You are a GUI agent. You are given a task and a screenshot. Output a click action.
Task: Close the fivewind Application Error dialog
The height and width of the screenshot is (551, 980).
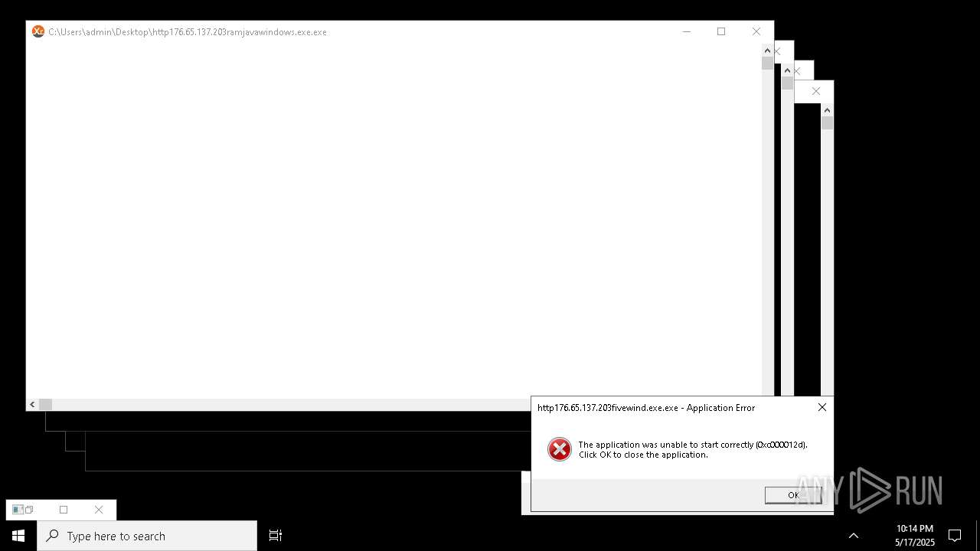(822, 407)
